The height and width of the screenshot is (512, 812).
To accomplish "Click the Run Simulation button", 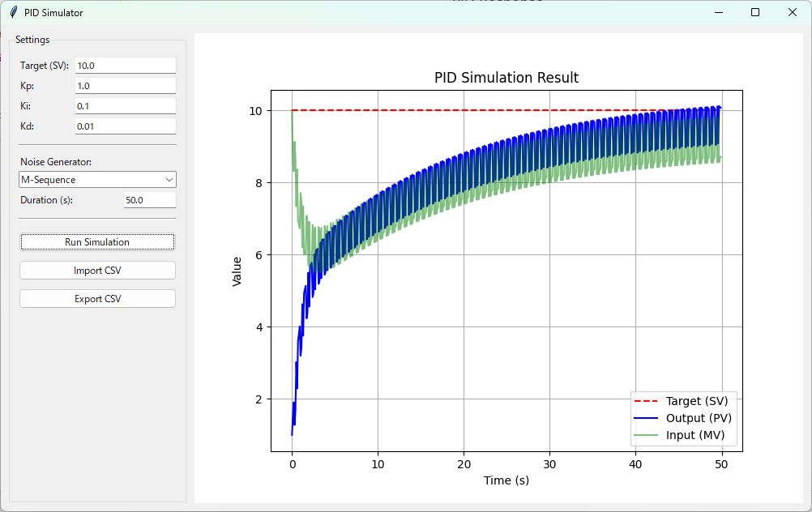I will pos(97,242).
